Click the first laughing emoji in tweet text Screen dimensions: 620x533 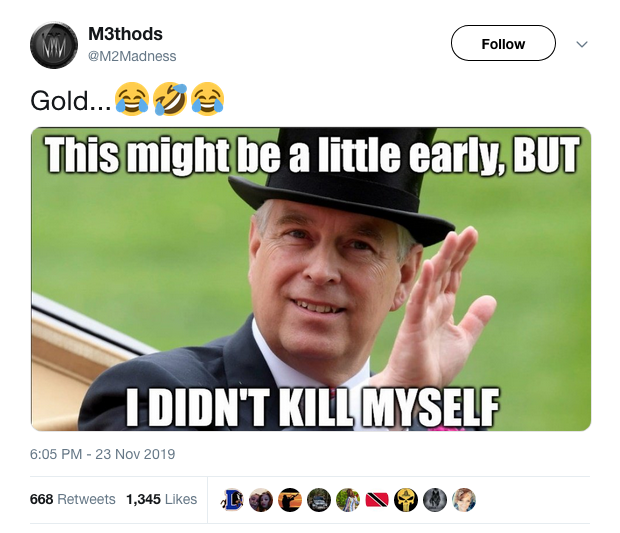[x=131, y=100]
